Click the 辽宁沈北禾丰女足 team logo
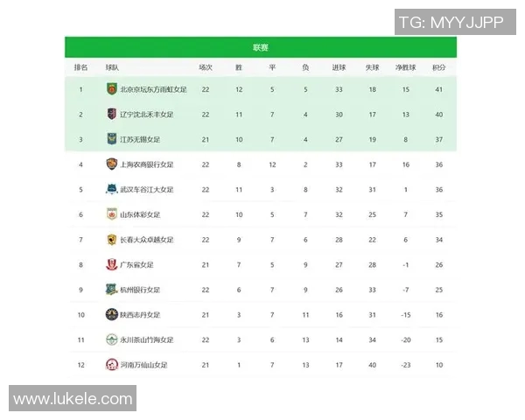 point(111,114)
